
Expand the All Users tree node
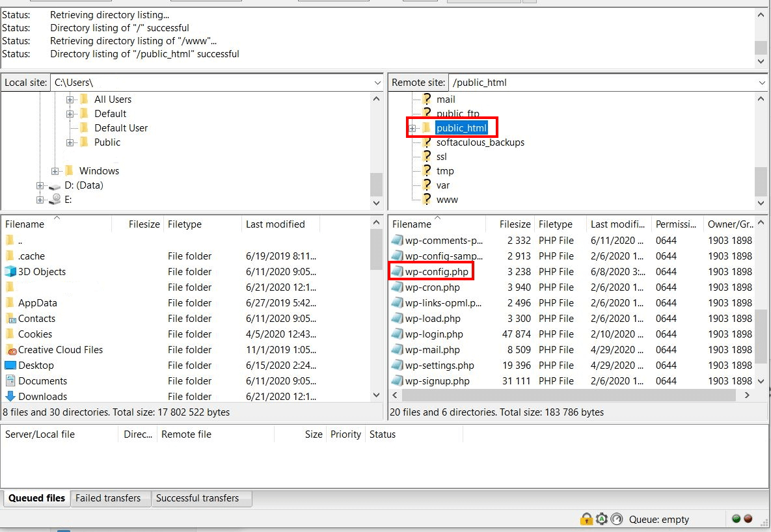click(70, 100)
